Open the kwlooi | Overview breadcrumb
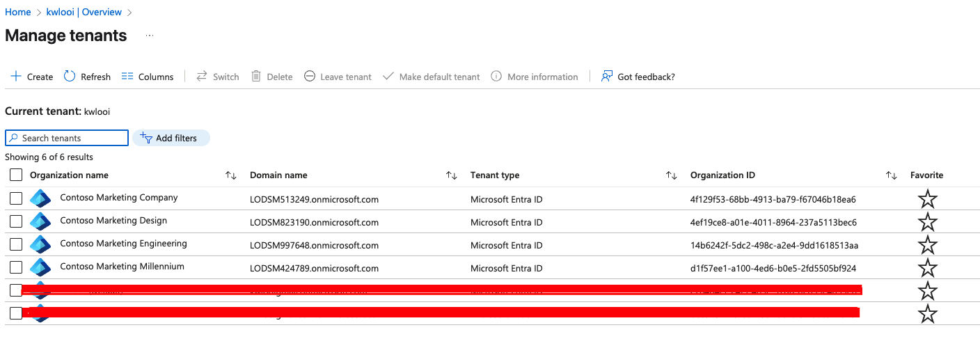This screenshot has width=980, height=339. coord(84,12)
